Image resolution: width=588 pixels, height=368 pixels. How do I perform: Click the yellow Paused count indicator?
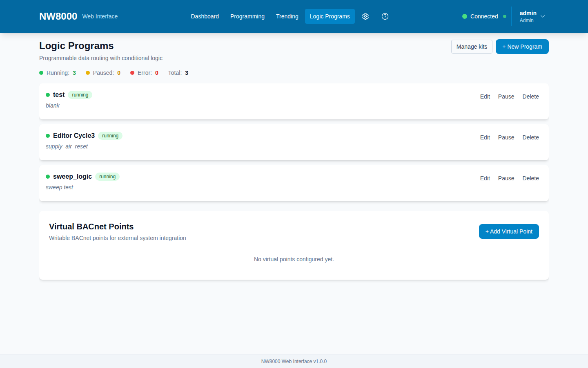[103, 73]
